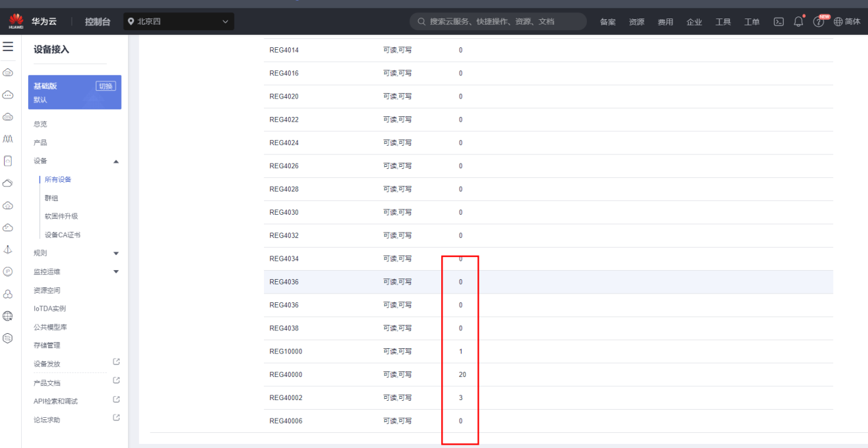
Task: Click the globe language icon 简体
Action: coord(847,22)
